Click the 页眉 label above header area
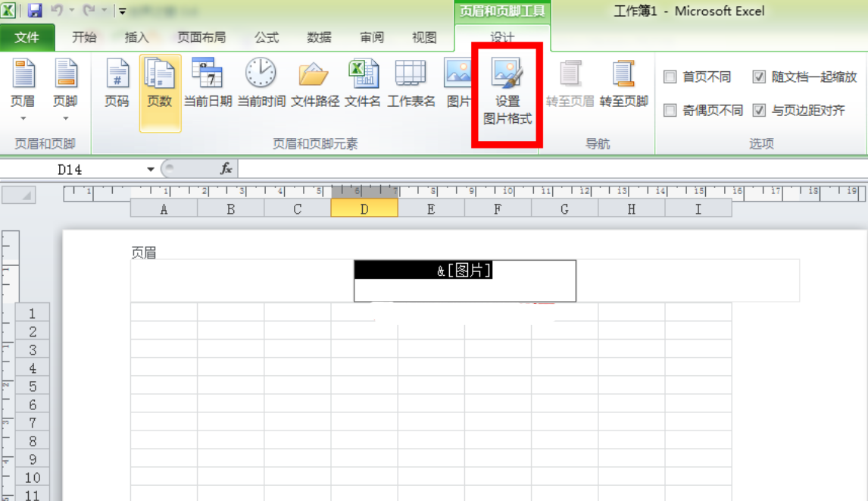 pyautogui.click(x=144, y=252)
